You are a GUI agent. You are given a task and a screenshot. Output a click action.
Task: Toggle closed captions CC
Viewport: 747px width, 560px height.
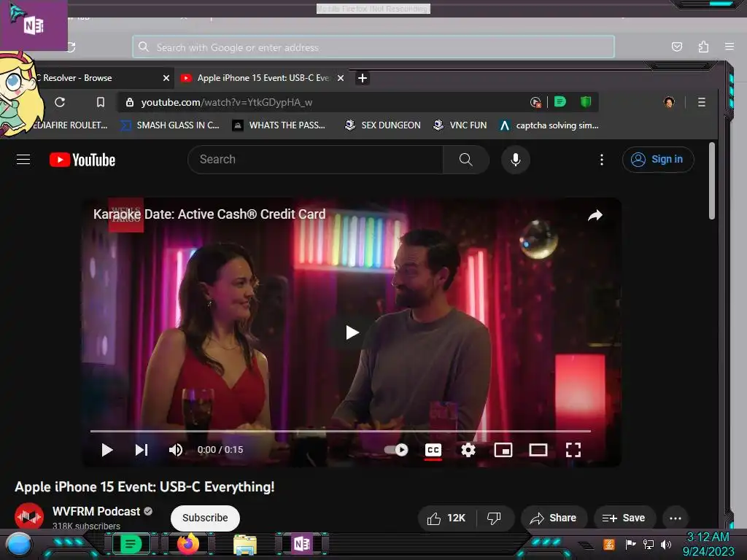coord(433,450)
